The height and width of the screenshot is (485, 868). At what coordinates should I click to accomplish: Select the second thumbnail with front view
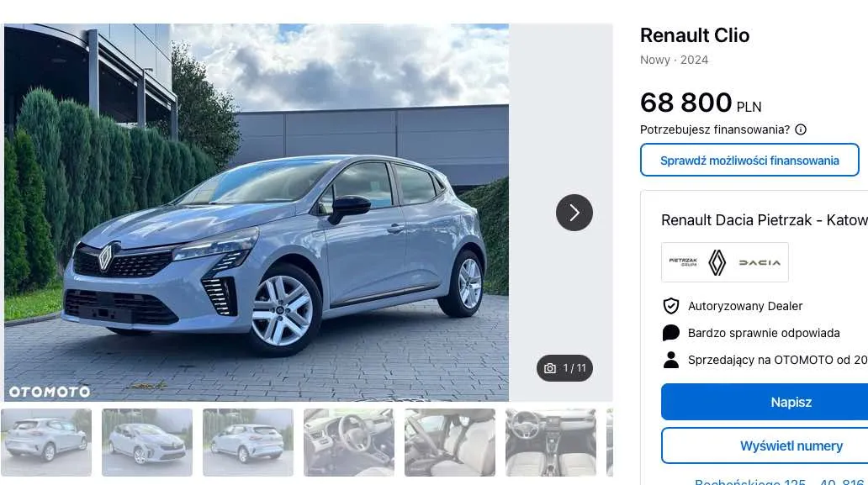pyautogui.click(x=147, y=442)
